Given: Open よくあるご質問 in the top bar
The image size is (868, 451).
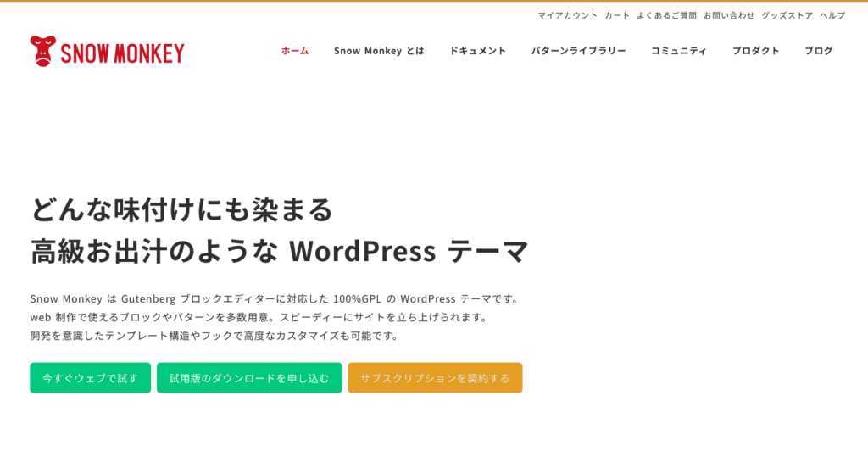Looking at the screenshot, I should 666,15.
